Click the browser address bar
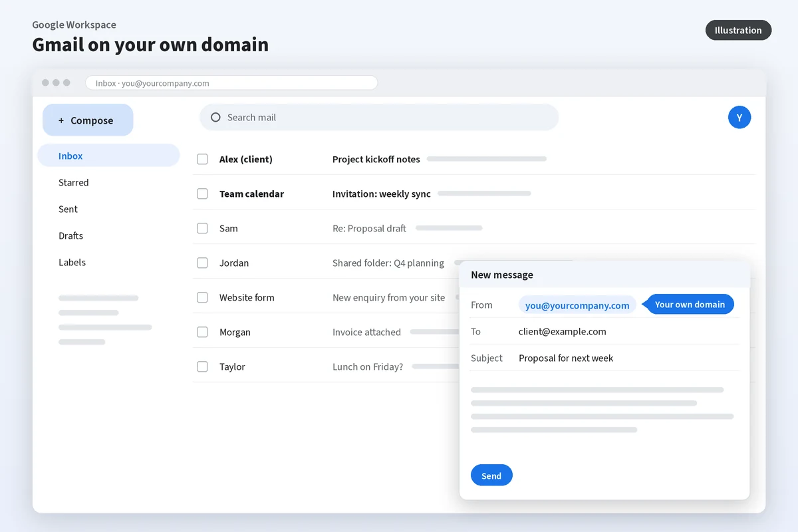 tap(231, 83)
